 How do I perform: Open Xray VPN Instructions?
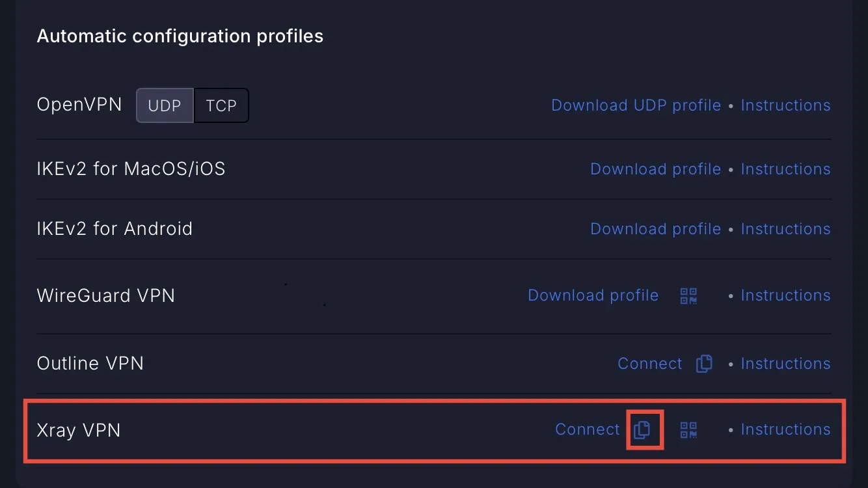(x=785, y=429)
